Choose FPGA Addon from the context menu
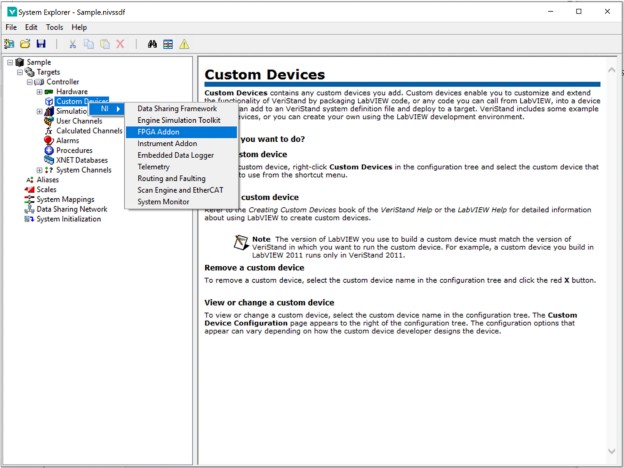624x468 pixels. [x=181, y=132]
